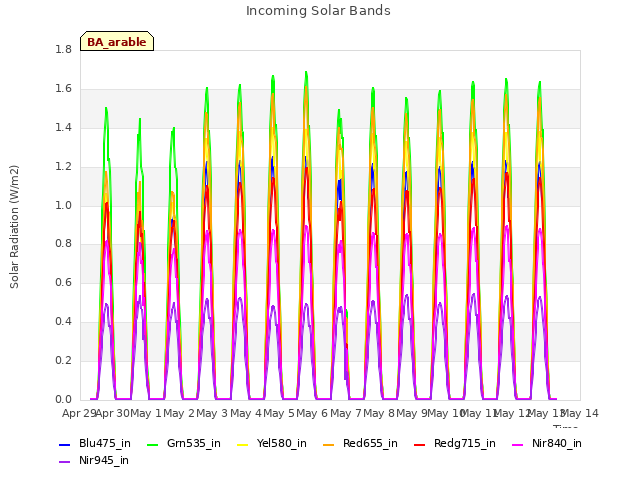Click the May 8 x-axis date label
The image size is (640, 480).
pyautogui.click(x=379, y=413)
